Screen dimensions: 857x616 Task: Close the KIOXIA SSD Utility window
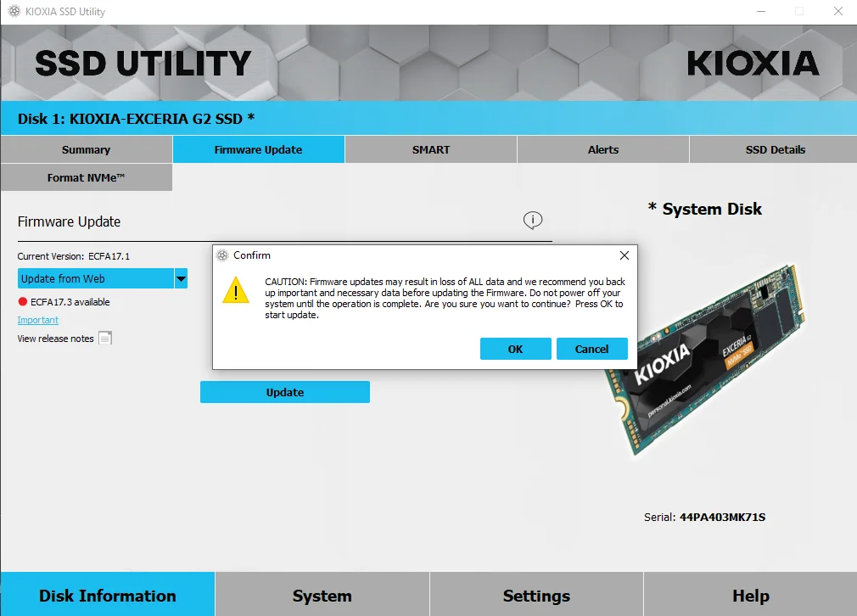[837, 11]
